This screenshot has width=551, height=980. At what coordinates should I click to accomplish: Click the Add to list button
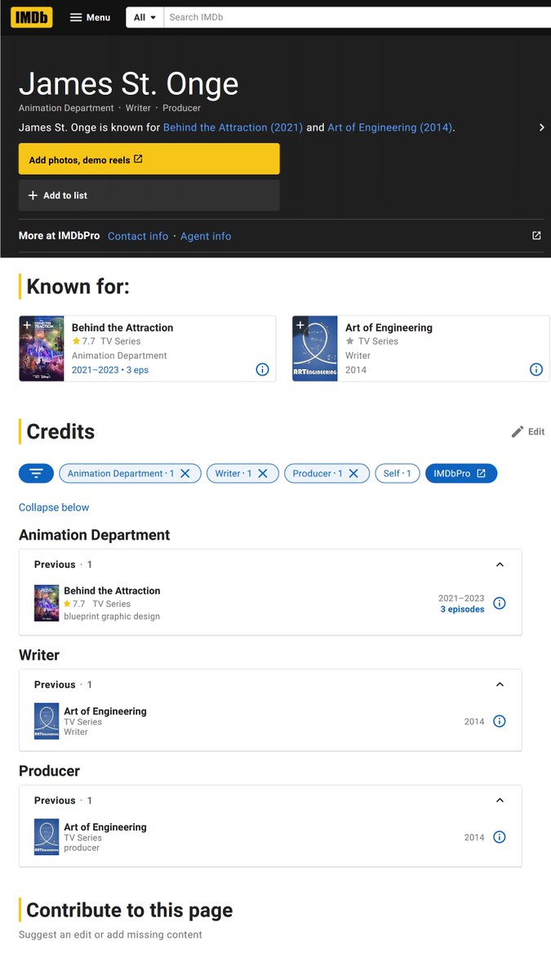[x=149, y=195]
